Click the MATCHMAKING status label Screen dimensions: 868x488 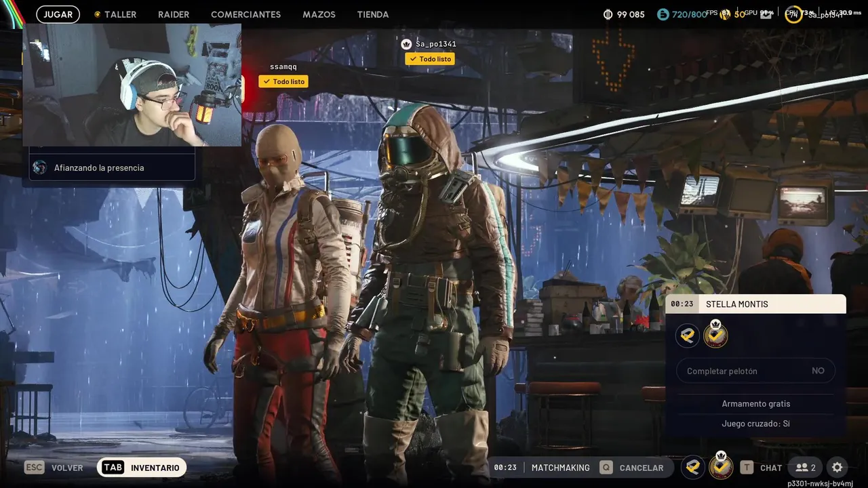[560, 468]
